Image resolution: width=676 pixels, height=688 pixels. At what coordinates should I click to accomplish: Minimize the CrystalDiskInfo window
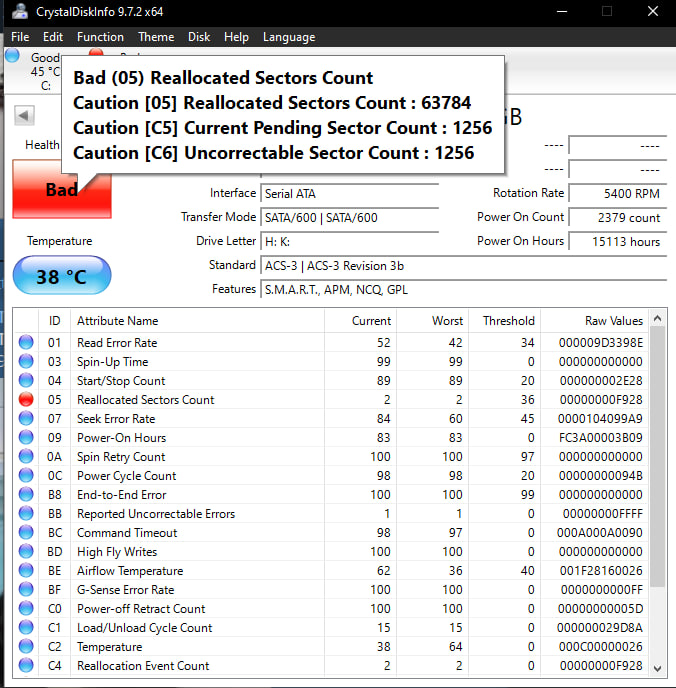click(x=562, y=11)
